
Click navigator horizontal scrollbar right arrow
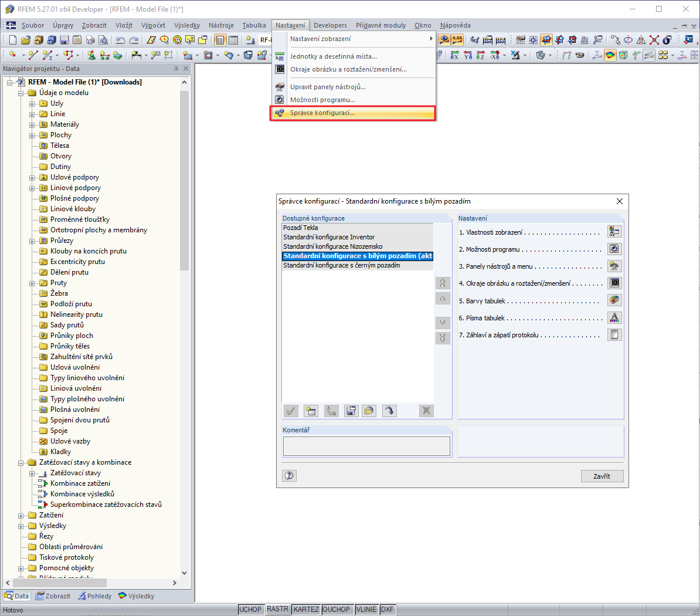175,583
